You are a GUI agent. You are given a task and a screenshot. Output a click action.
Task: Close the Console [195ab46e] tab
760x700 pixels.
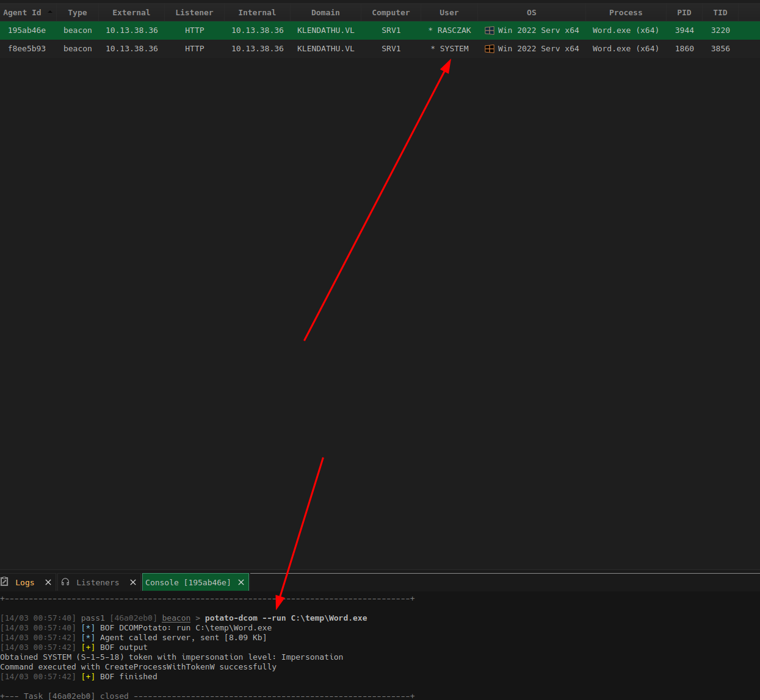pos(241,582)
